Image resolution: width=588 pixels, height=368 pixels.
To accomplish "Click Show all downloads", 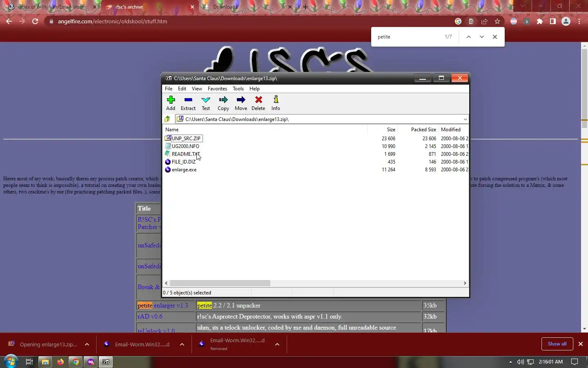I will tap(557, 344).
